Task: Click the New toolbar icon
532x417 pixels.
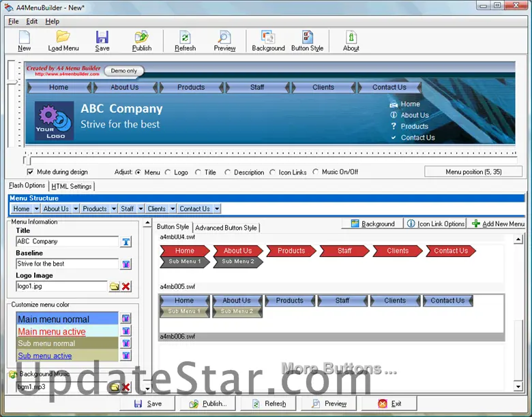Action: pos(25,40)
